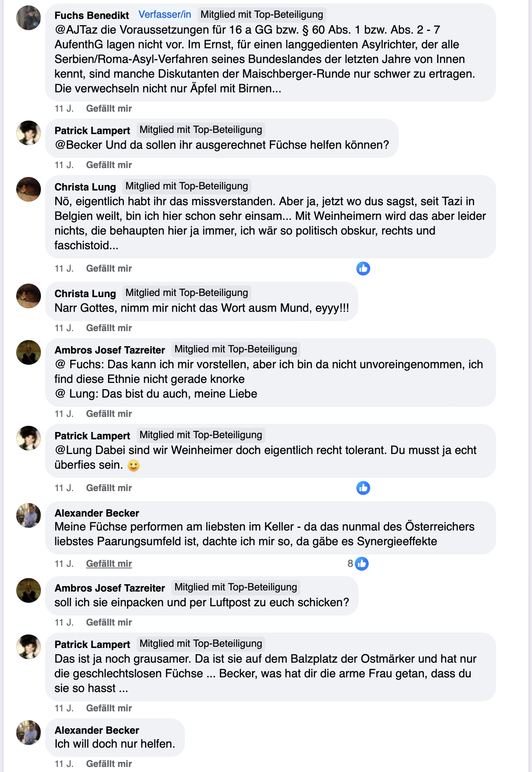The height and width of the screenshot is (772, 532).
Task: Like Fuchs Benedikt's comment via "Gefällt mir"
Action: (x=109, y=109)
